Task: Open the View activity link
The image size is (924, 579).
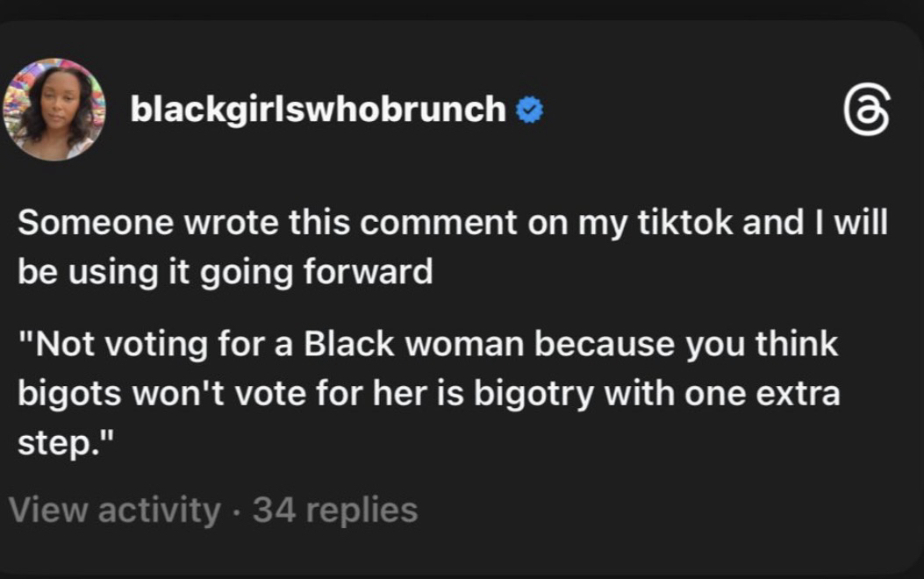Action: [x=115, y=509]
